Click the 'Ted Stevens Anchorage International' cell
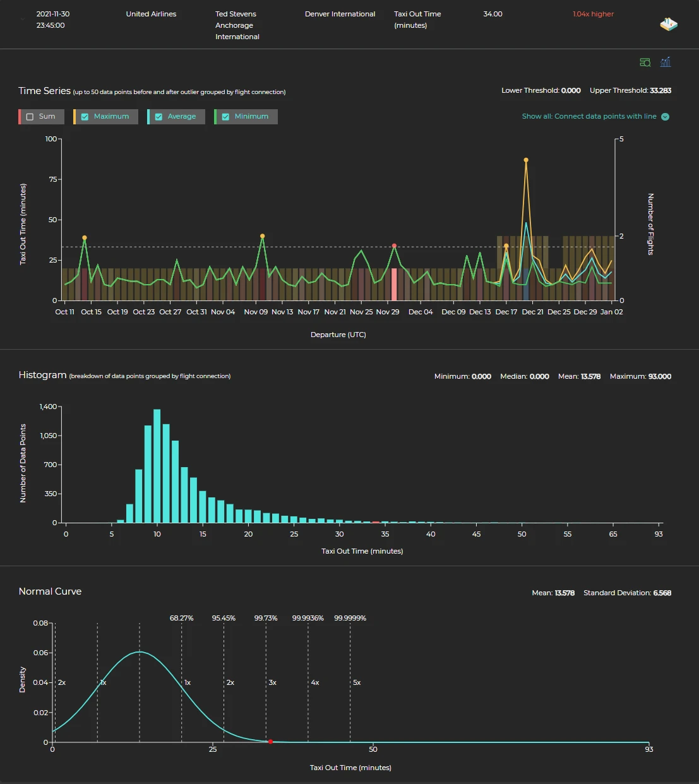Viewport: 699px width, 784px height. [x=237, y=25]
